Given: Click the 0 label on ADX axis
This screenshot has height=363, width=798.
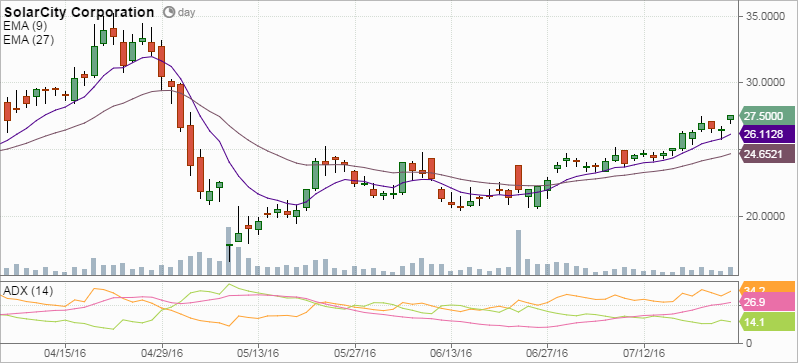Looking at the screenshot, I should [748, 344].
